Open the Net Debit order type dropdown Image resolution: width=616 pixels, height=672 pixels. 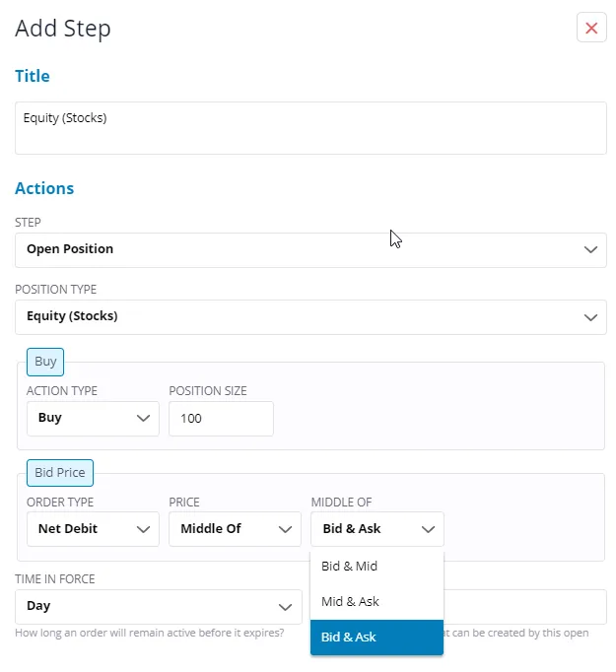(93, 529)
